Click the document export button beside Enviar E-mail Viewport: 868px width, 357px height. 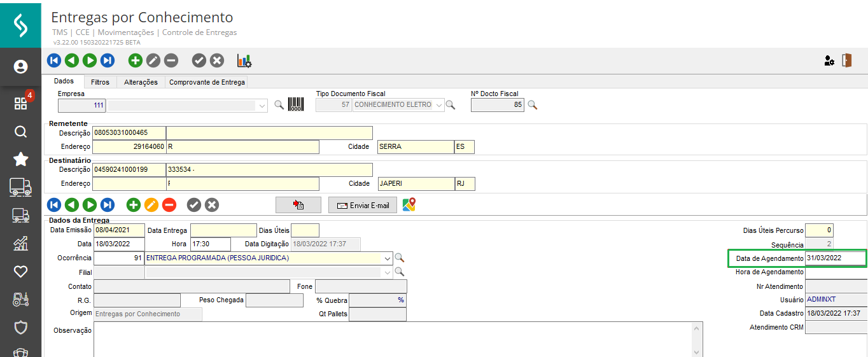point(298,205)
